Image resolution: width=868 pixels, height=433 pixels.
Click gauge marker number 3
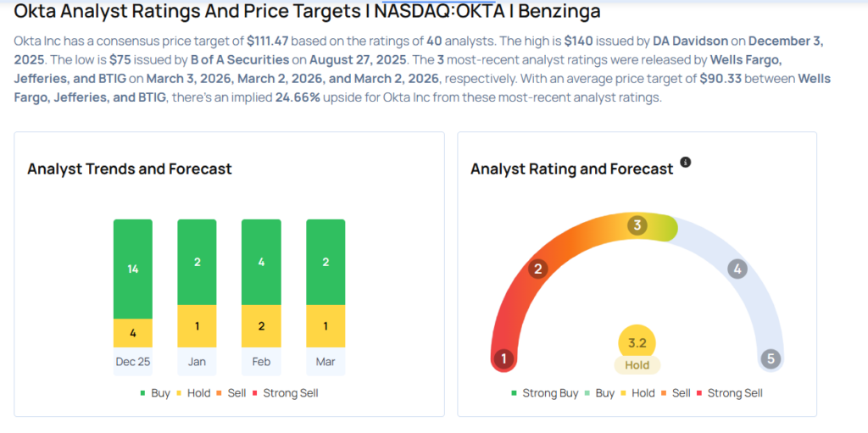(637, 225)
